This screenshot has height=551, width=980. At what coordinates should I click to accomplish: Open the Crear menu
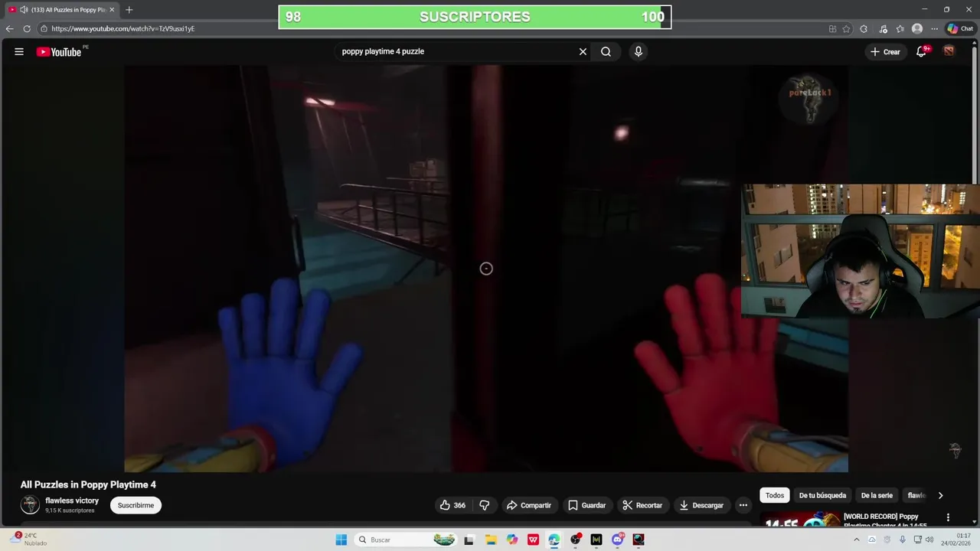pos(885,51)
